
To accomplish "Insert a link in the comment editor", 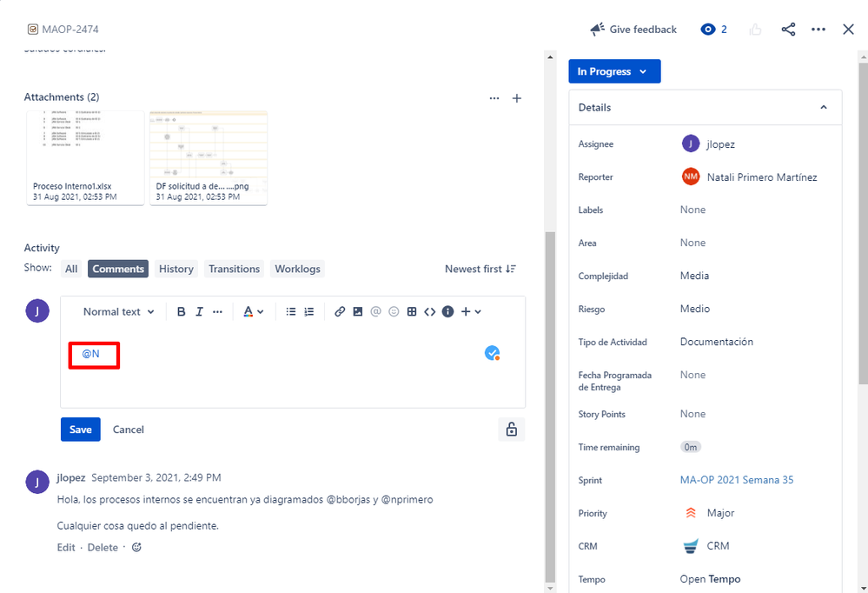I will tap(340, 311).
